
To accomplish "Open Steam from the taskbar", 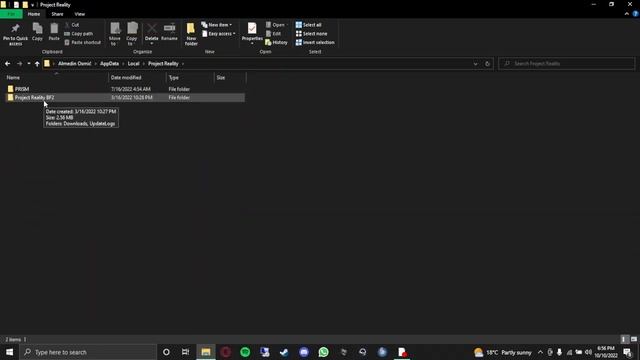I will (284, 352).
